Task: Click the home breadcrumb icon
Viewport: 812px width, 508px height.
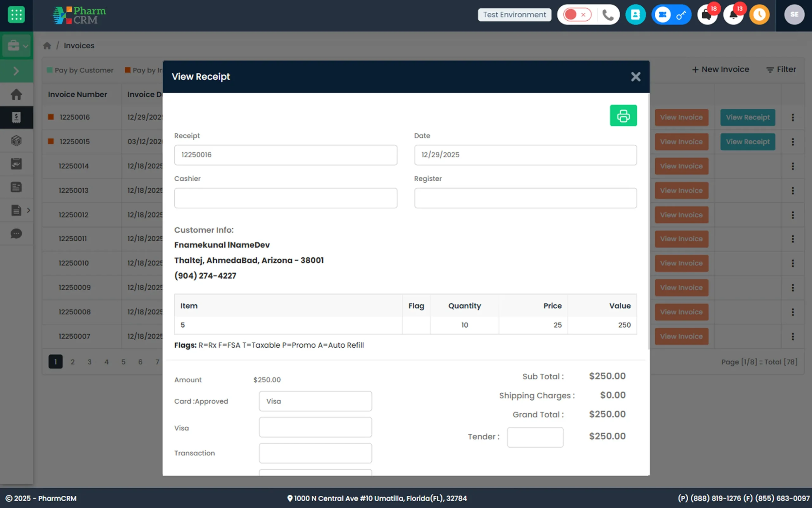Action: [x=47, y=45]
